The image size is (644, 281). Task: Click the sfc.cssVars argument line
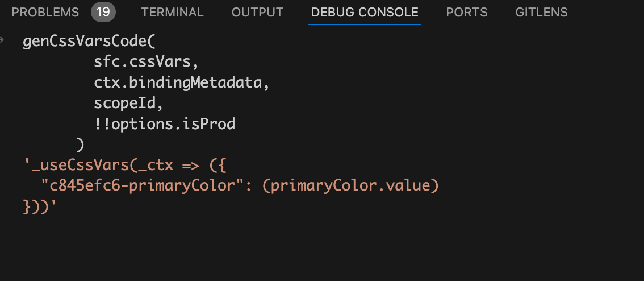coord(146,62)
